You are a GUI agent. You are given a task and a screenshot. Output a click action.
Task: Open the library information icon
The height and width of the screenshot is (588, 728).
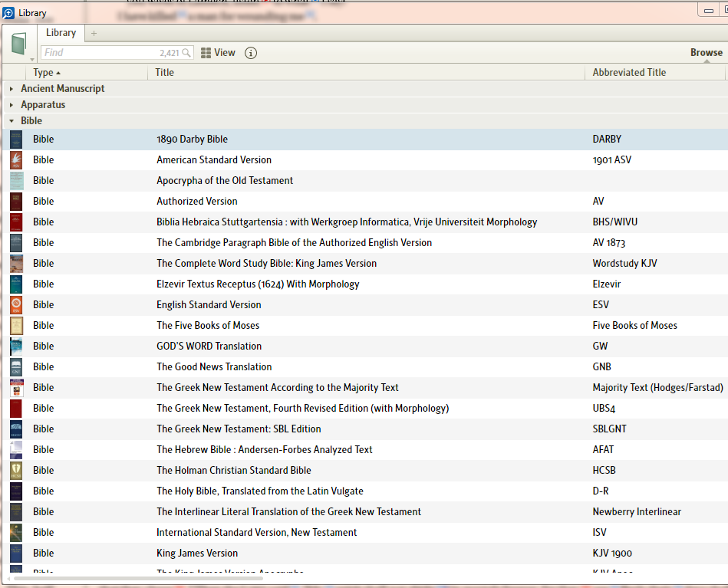click(x=251, y=53)
